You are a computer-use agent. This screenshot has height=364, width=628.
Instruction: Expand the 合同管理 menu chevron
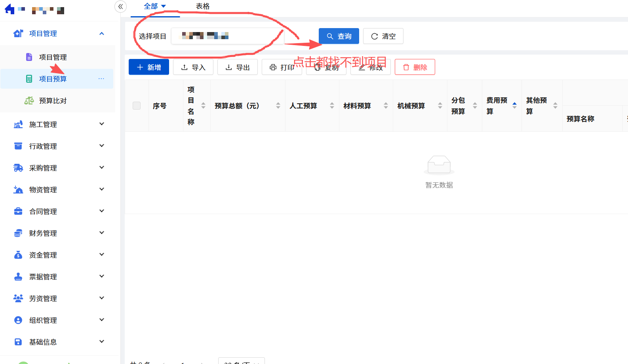click(102, 211)
